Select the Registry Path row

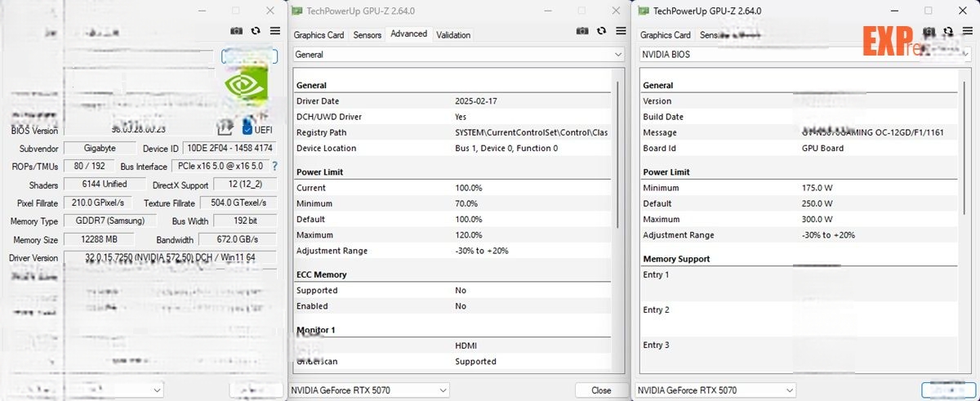pyautogui.click(x=452, y=132)
